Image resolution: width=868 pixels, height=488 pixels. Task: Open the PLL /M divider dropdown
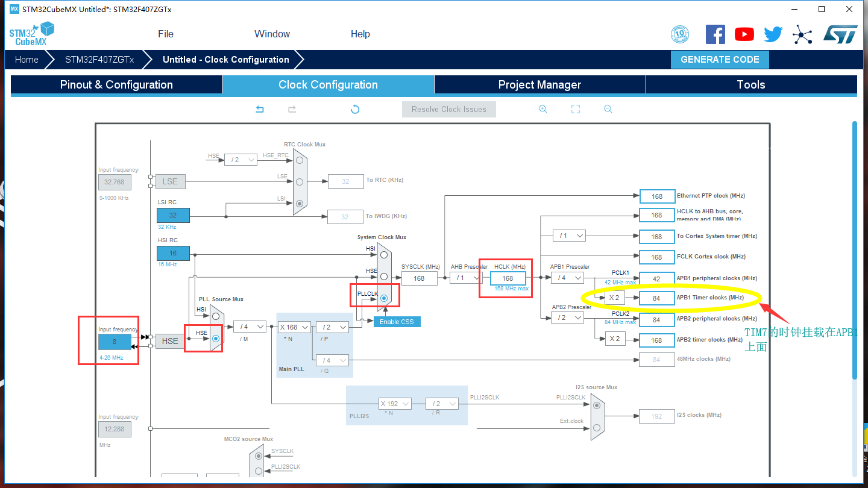(250, 327)
